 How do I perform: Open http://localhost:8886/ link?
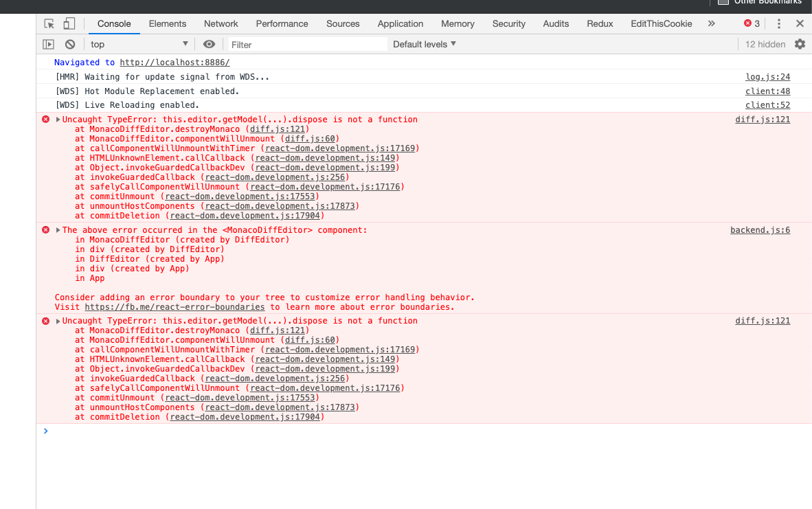pos(175,63)
